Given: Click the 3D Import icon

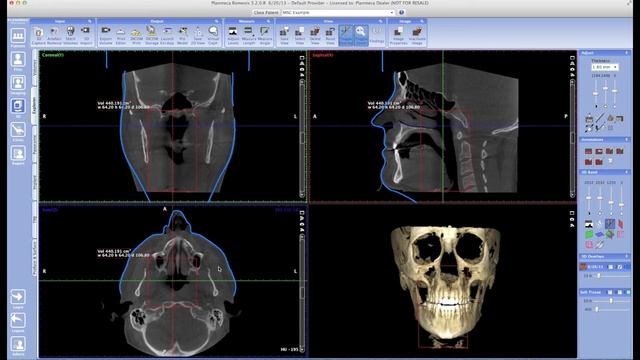Looking at the screenshot, I should 86,35.
